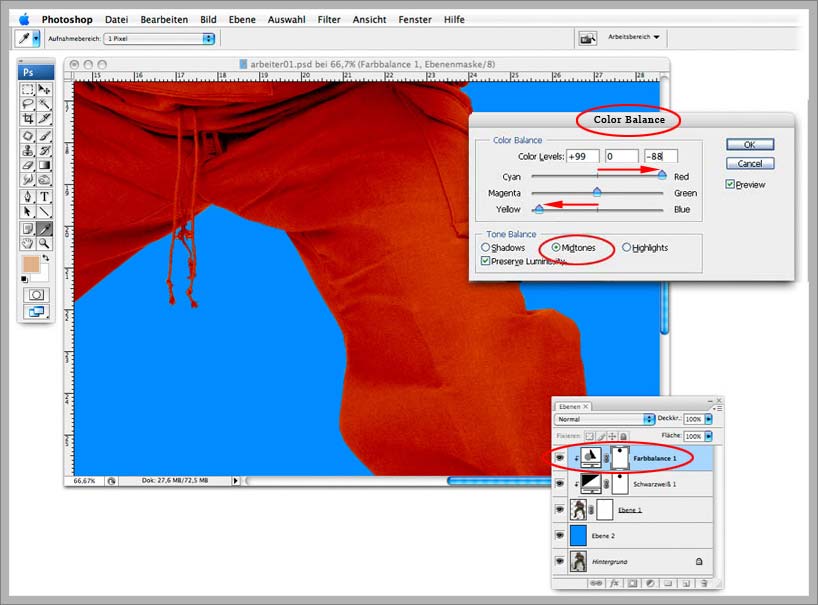This screenshot has width=818, height=605.
Task: Hide the Schwarzweiß 1 layer
Action: (560, 483)
